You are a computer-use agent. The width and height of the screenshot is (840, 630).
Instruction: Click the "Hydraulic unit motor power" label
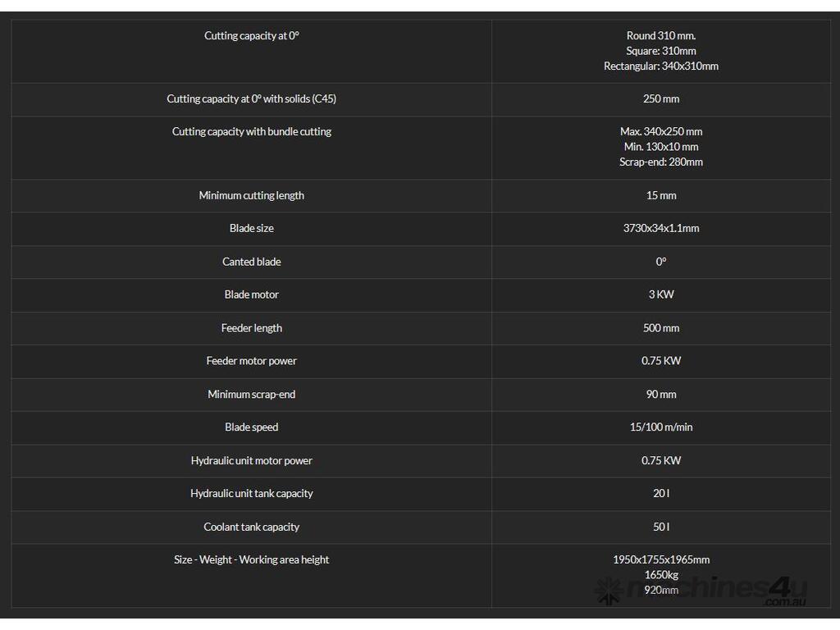(x=251, y=460)
